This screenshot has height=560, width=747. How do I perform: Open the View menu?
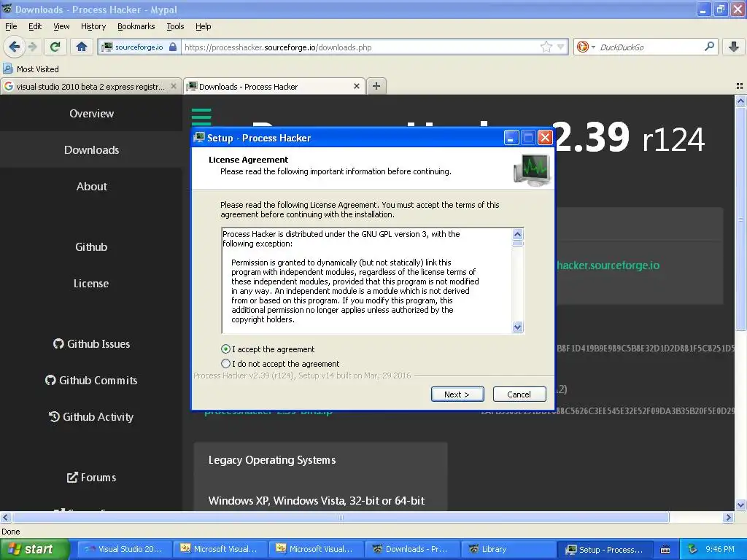(x=61, y=27)
